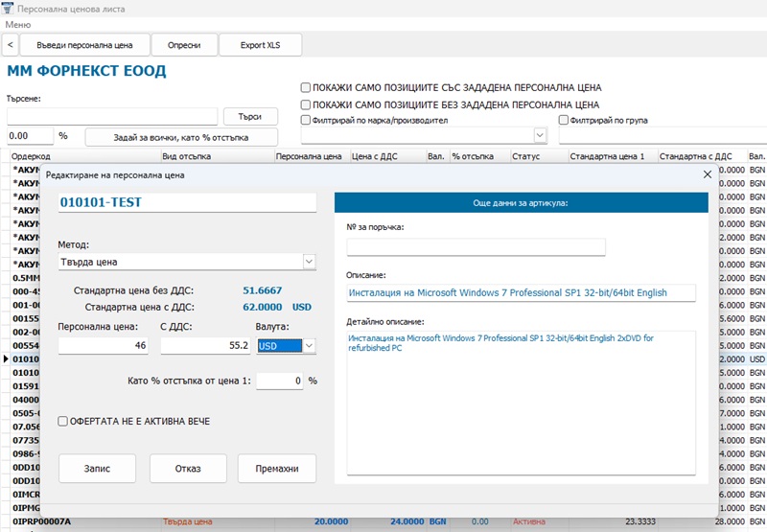This screenshot has width=767, height=532.
Task: Open the brand/manufacturer filter dropdown
Action: pyautogui.click(x=540, y=135)
